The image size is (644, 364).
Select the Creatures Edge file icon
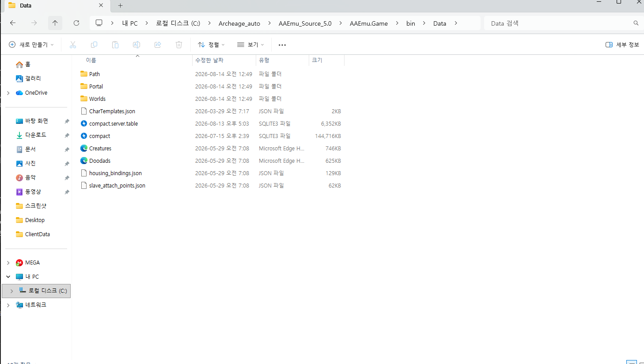(84, 148)
